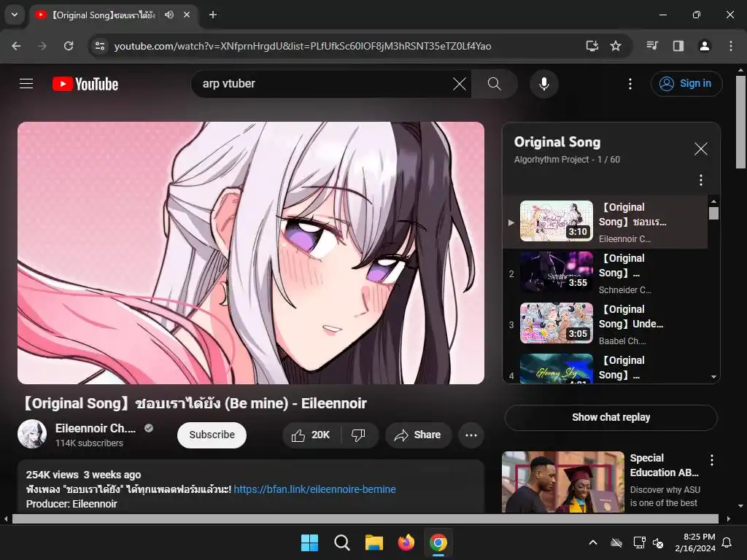Dislike the video with thumbs down
The height and width of the screenshot is (560, 747).
(359, 435)
